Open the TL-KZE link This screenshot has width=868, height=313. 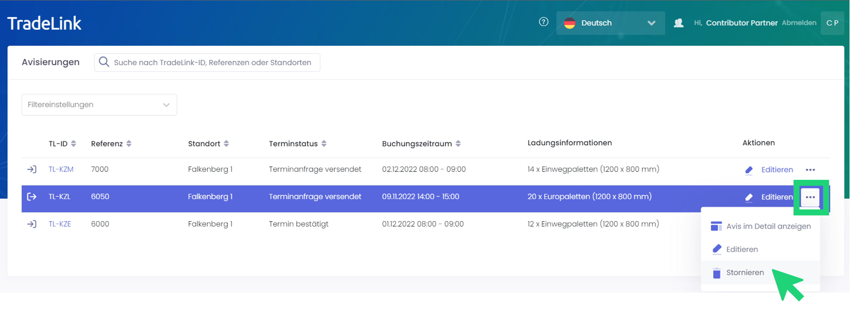click(60, 224)
